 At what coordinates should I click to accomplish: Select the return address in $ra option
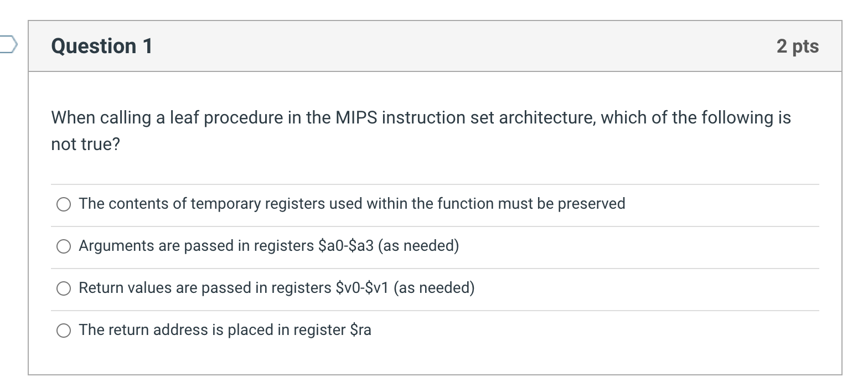pos(64,331)
